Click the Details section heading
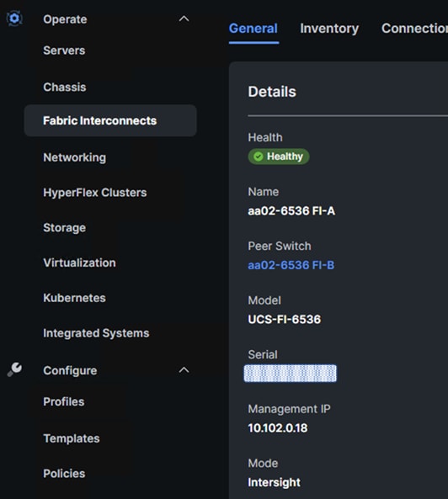This screenshot has height=499, width=448. click(272, 92)
